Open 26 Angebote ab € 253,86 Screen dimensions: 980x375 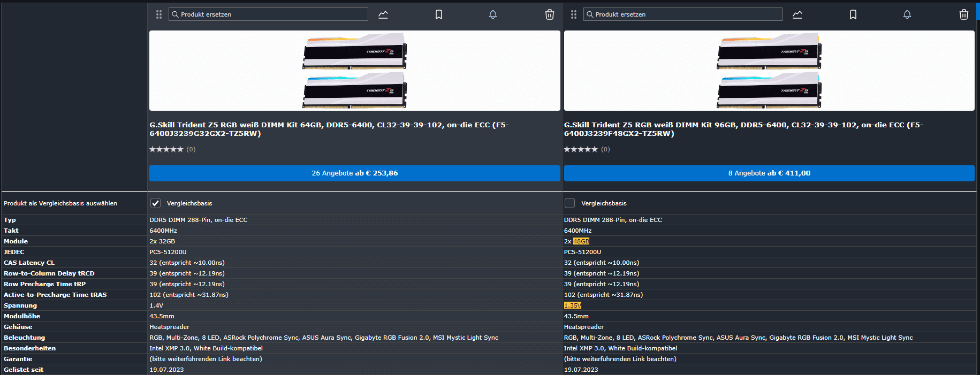click(355, 173)
